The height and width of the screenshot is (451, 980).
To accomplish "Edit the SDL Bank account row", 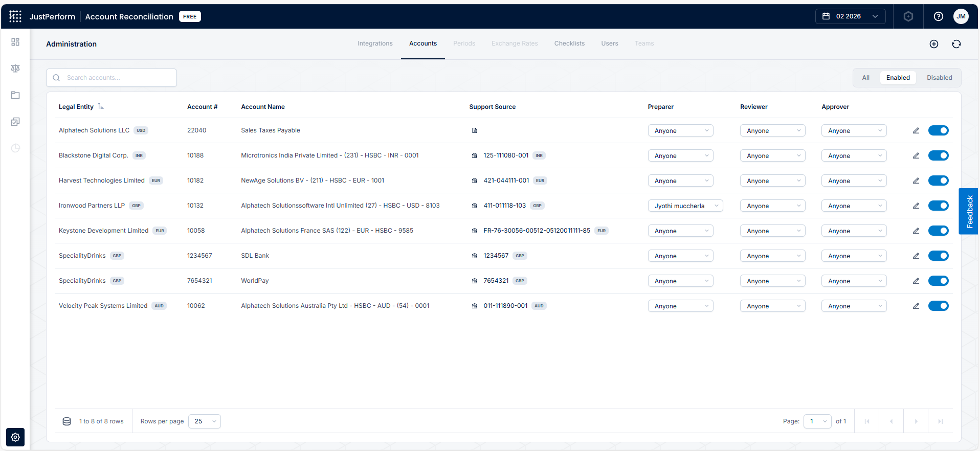I will click(x=916, y=256).
